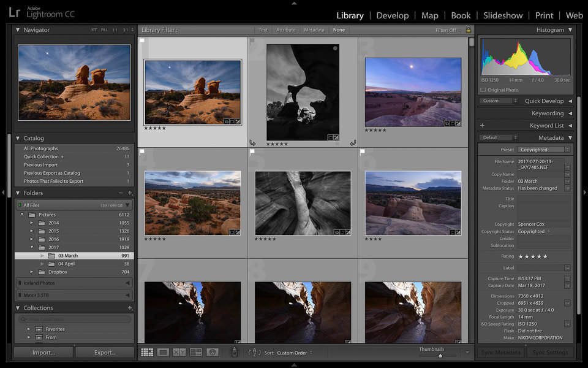Open the Print module
The width and height of the screenshot is (588, 368).
click(x=544, y=15)
